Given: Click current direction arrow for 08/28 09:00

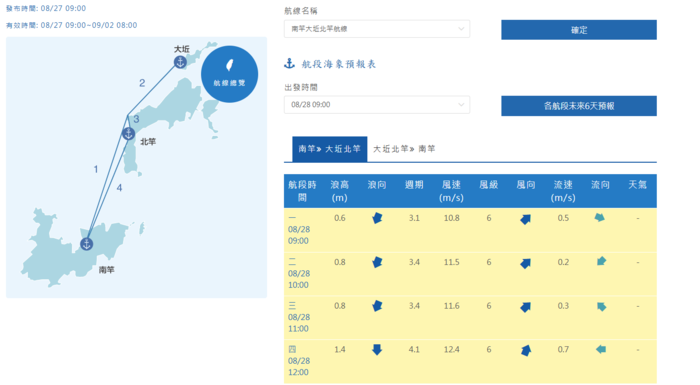Looking at the screenshot, I should tap(600, 218).
